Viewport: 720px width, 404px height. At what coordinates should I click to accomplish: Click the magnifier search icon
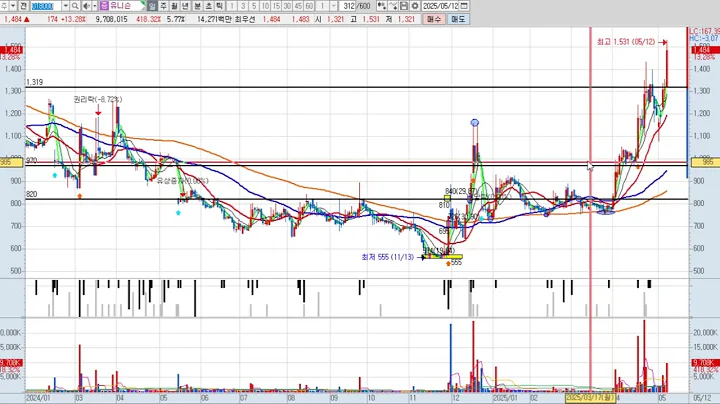point(75,6)
